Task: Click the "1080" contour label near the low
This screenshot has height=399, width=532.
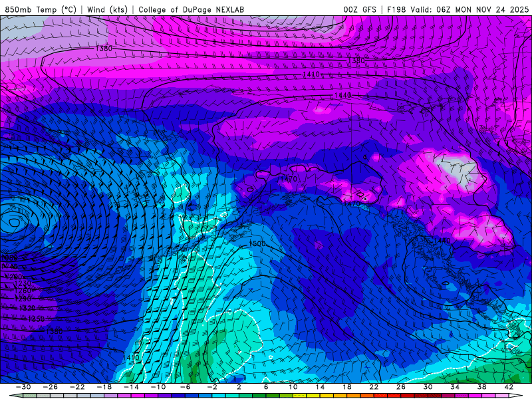Action: [9, 258]
